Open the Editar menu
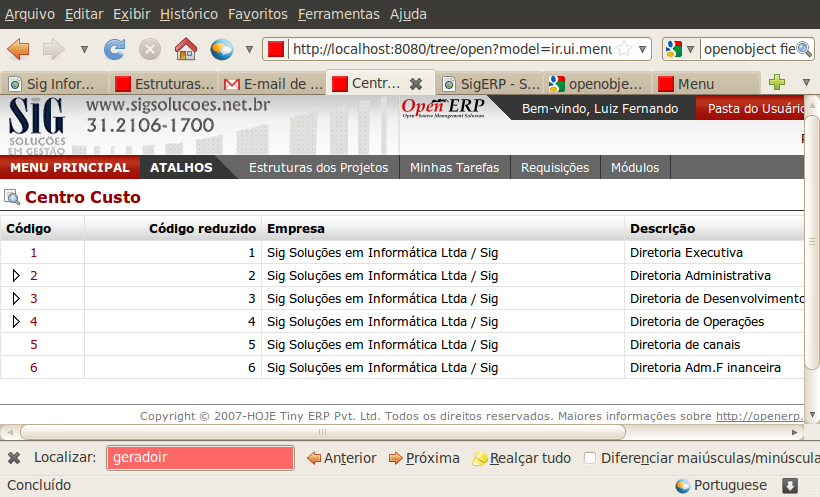The image size is (820, 497). click(x=84, y=14)
